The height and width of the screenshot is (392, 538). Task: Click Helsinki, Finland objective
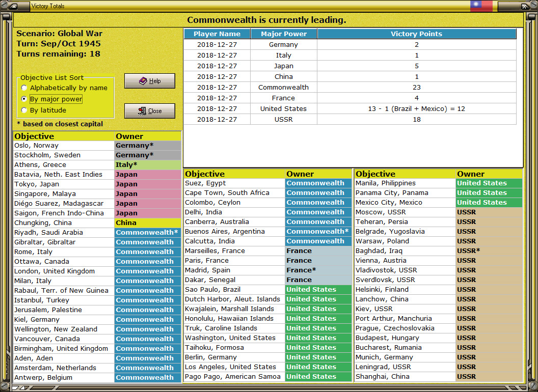[405, 290]
